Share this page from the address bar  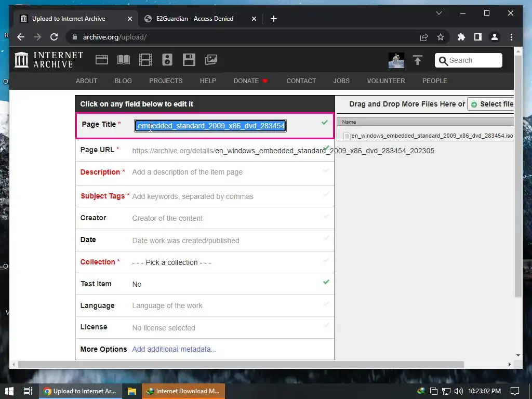(x=424, y=37)
